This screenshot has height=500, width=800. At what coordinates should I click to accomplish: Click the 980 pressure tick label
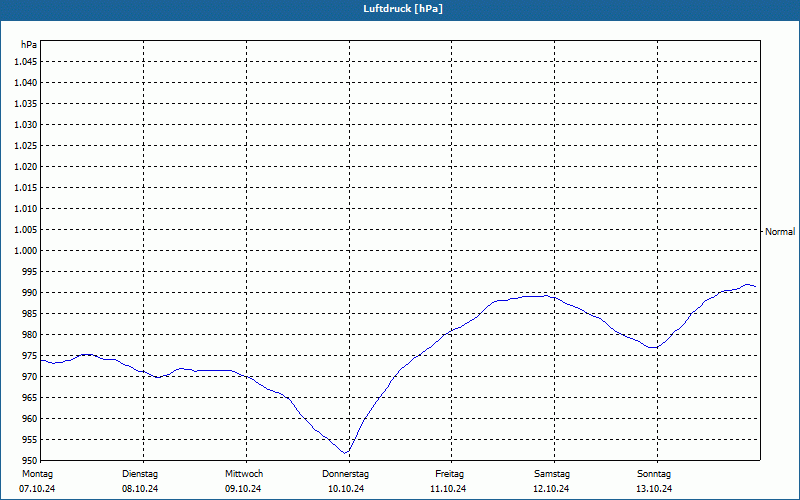coord(30,335)
